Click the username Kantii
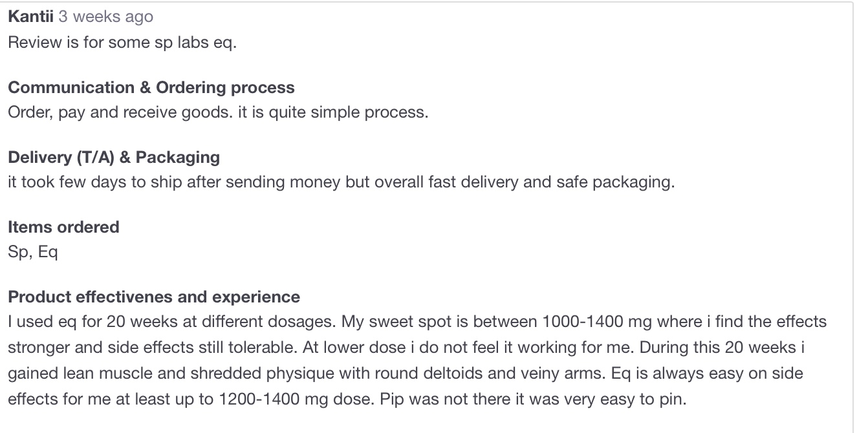The height and width of the screenshot is (433, 868). [x=30, y=17]
